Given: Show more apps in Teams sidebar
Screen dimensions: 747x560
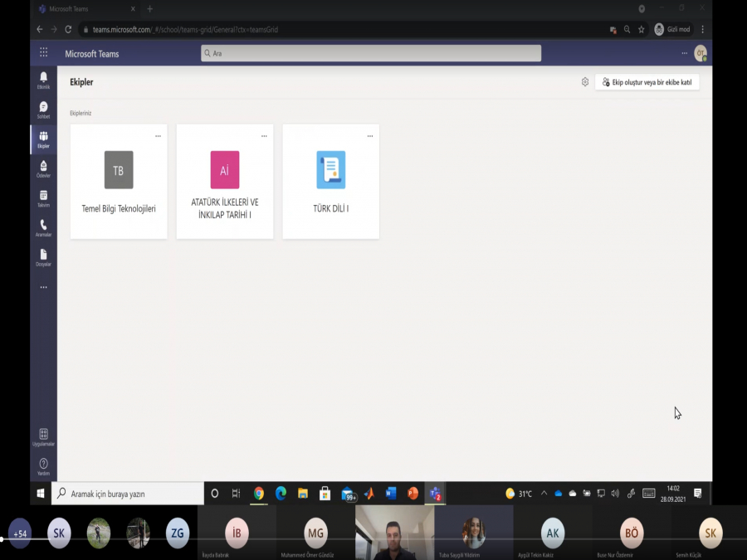Looking at the screenshot, I should click(43, 287).
